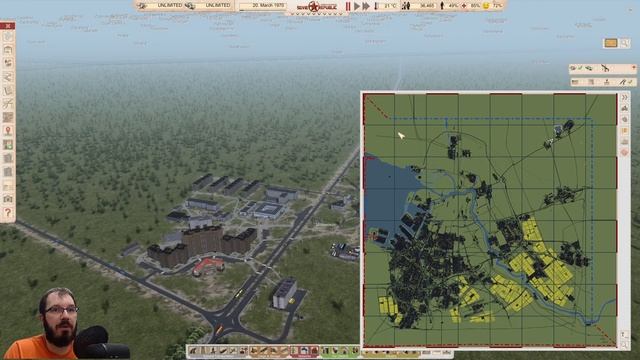Open the green map picture icon in left sidebar
The image size is (640, 360).
(8, 144)
